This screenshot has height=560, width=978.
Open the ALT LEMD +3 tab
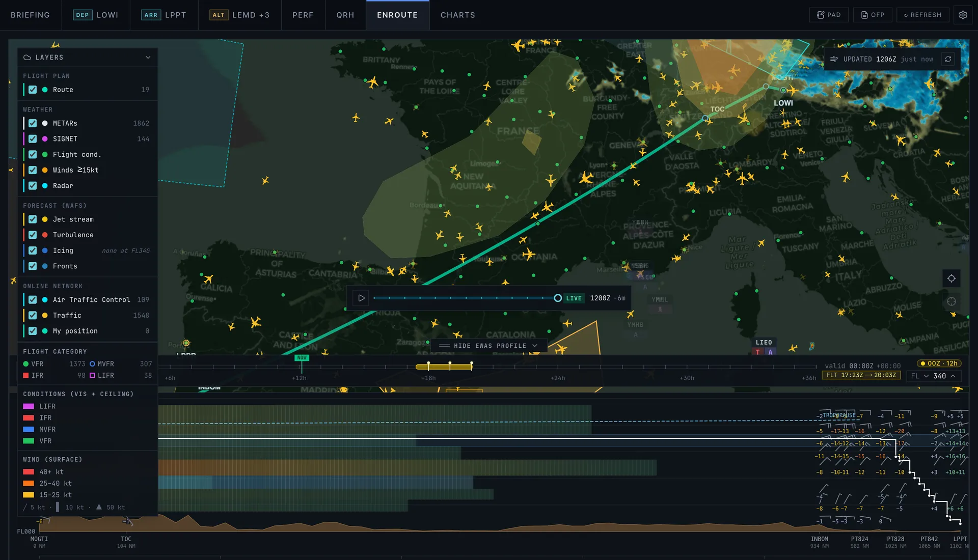click(240, 15)
